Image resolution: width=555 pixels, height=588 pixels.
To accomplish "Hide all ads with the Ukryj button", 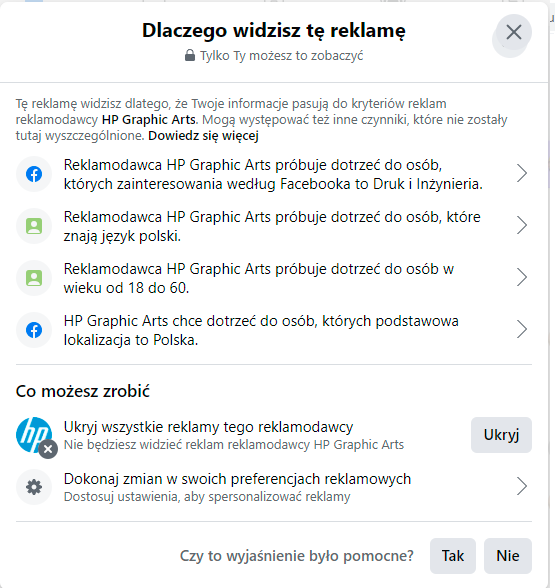I will coord(501,435).
